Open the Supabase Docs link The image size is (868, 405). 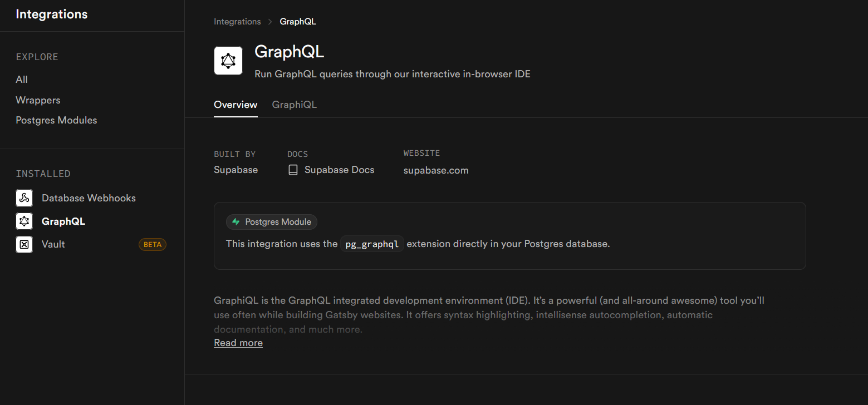click(339, 170)
